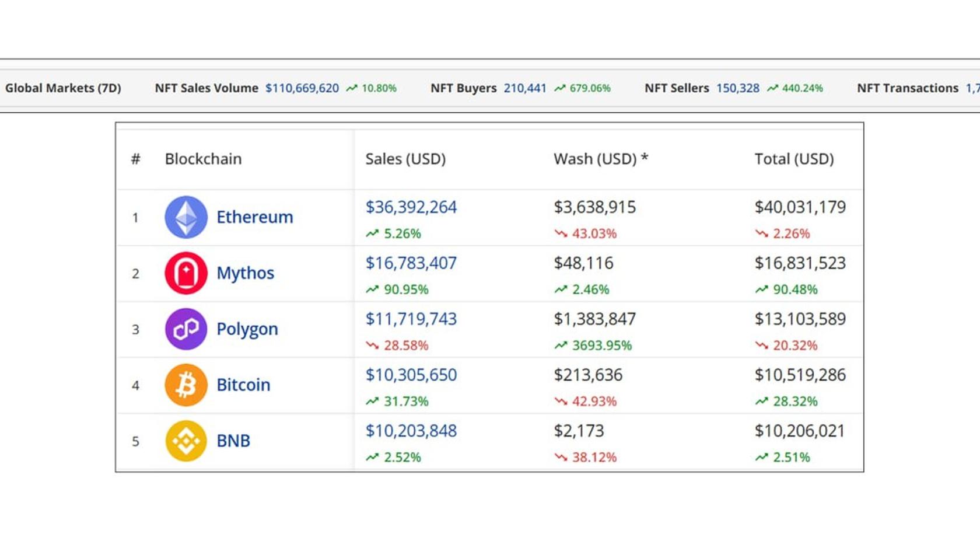Viewport: 980px width, 551px height.
Task: Click the Global Markets (7D) label
Action: click(63, 88)
